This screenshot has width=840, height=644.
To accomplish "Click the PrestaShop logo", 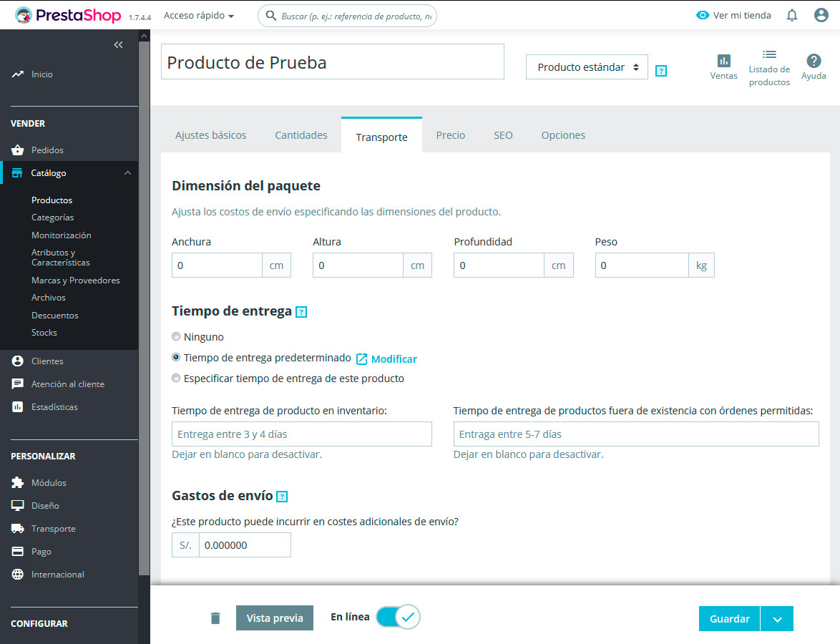I will click(x=68, y=15).
